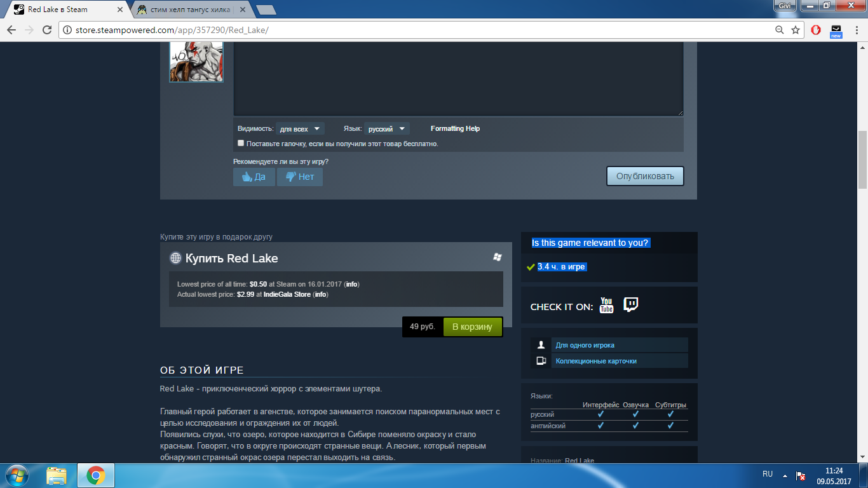Click the 'Озвучка' column header
Screen dimensions: 868x488
(635, 405)
